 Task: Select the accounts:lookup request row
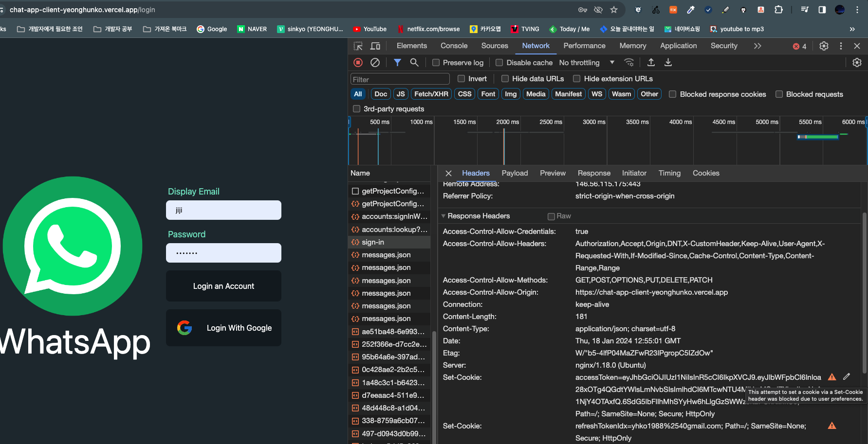389,230
